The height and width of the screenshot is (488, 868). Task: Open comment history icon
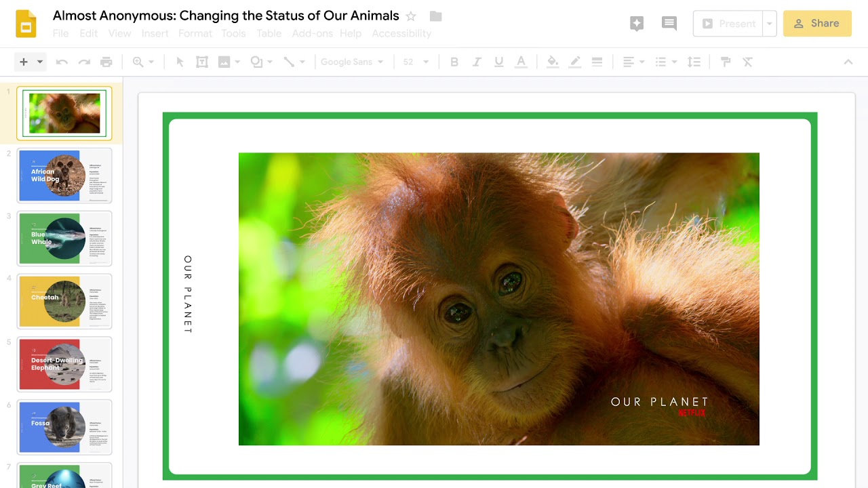(x=669, y=24)
